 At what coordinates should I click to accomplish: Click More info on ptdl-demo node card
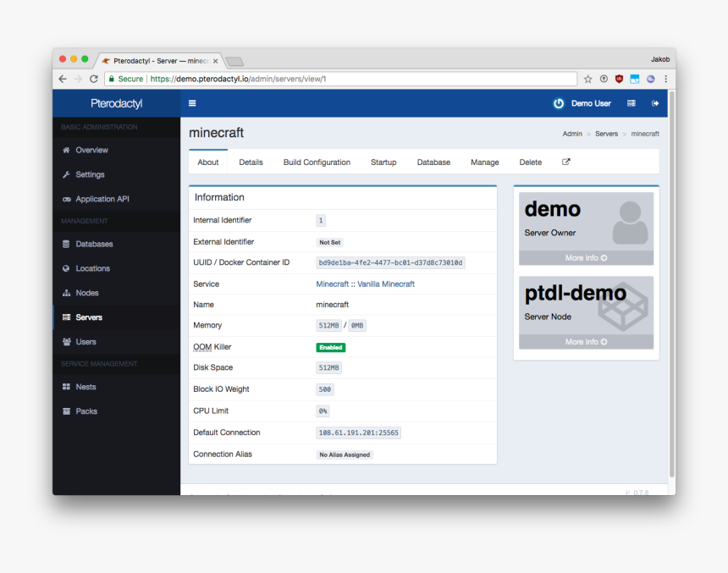click(x=586, y=342)
